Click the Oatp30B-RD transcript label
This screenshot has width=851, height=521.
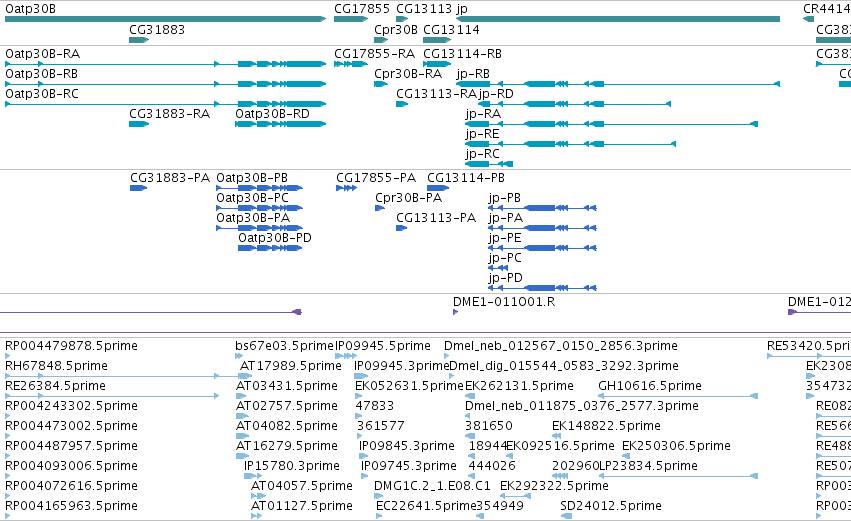point(272,114)
